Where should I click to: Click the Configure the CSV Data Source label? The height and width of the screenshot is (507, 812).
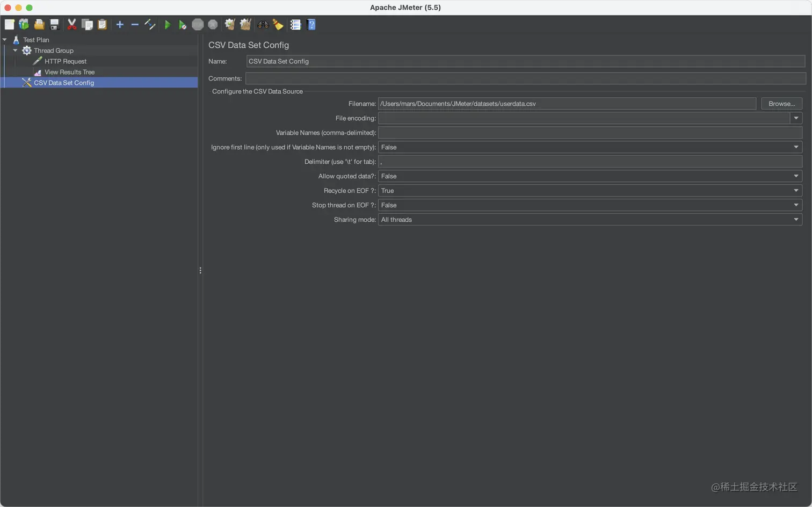[257, 91]
